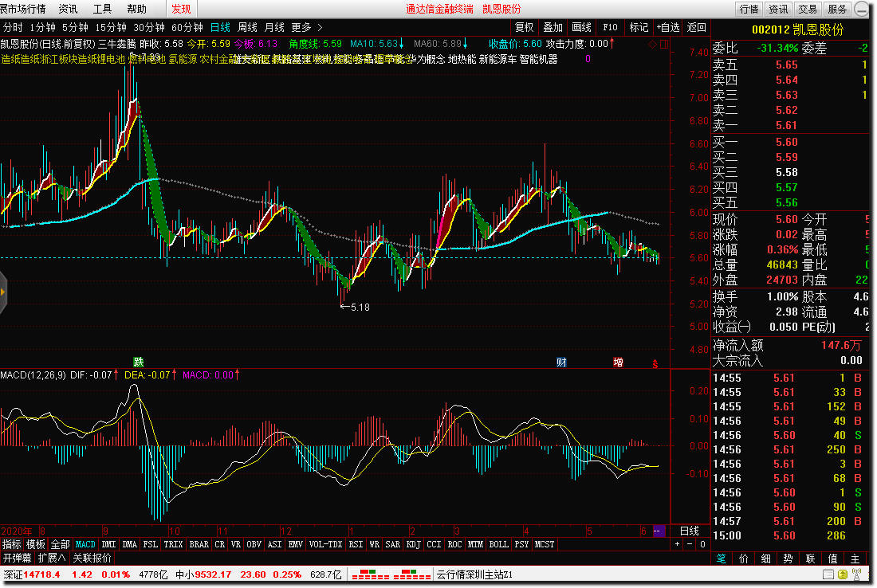Screen dimensions: 877x588
Task: Click the 行情 button in the title bar
Action: pos(749,9)
